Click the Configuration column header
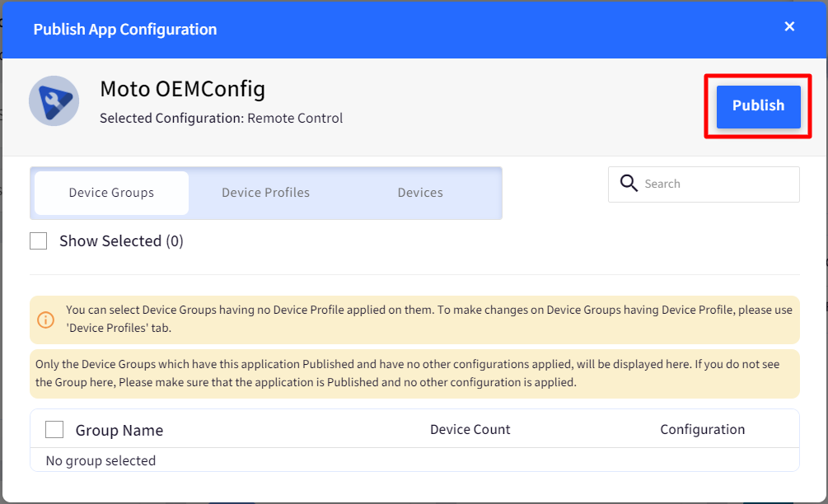This screenshot has width=828, height=504. pos(702,430)
